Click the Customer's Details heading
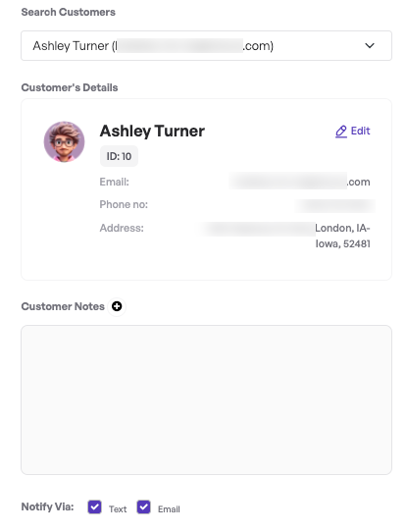 pos(70,87)
